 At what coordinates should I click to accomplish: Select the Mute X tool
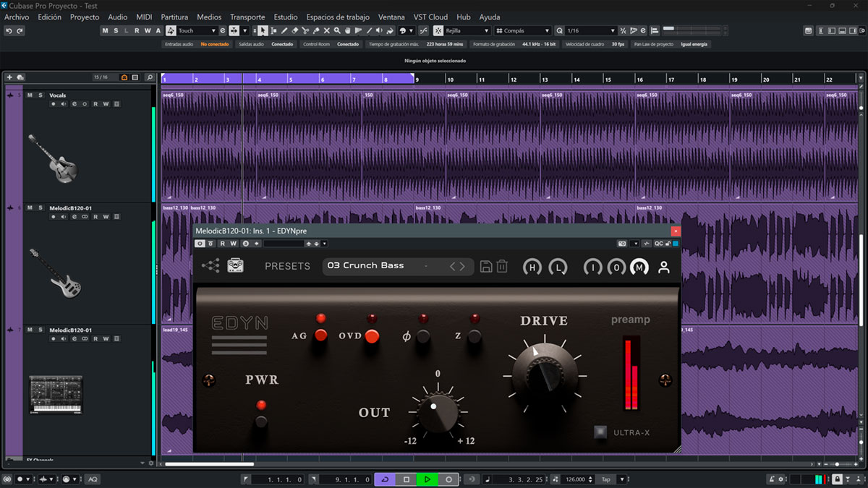327,31
